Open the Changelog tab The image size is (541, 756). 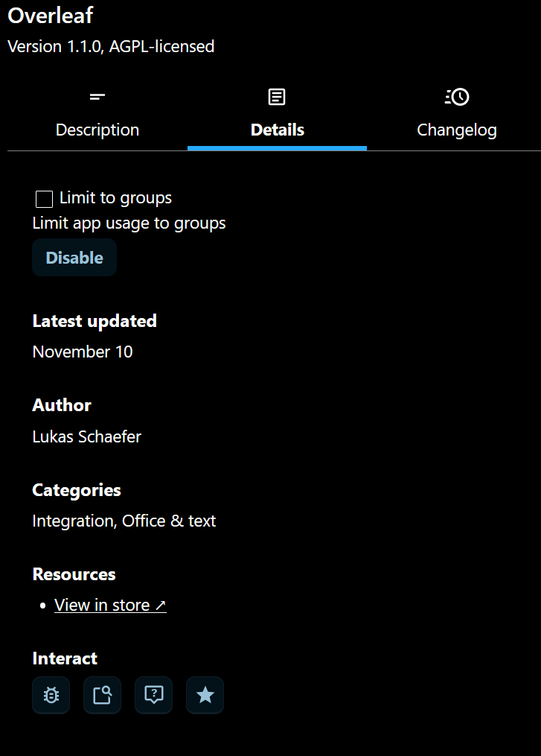457,130
